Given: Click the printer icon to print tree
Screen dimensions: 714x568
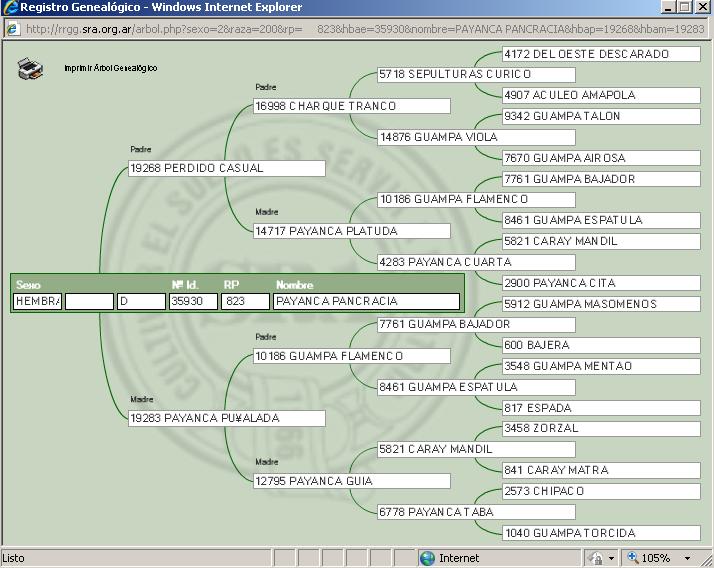Looking at the screenshot, I should 31,69.
